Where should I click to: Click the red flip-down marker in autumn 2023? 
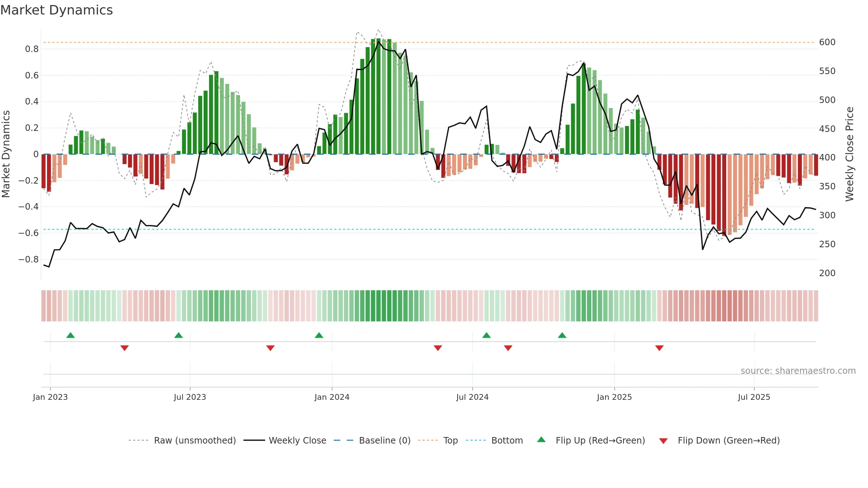click(x=271, y=348)
